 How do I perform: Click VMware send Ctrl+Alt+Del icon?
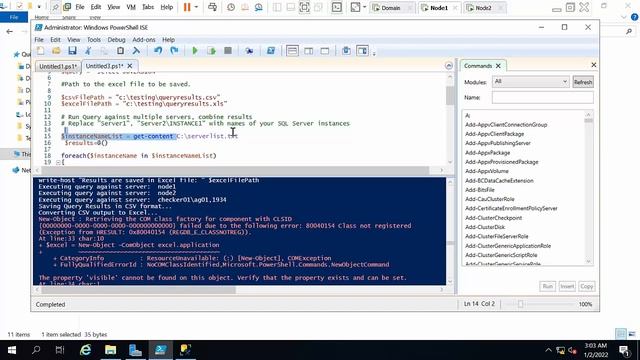(212, 7)
